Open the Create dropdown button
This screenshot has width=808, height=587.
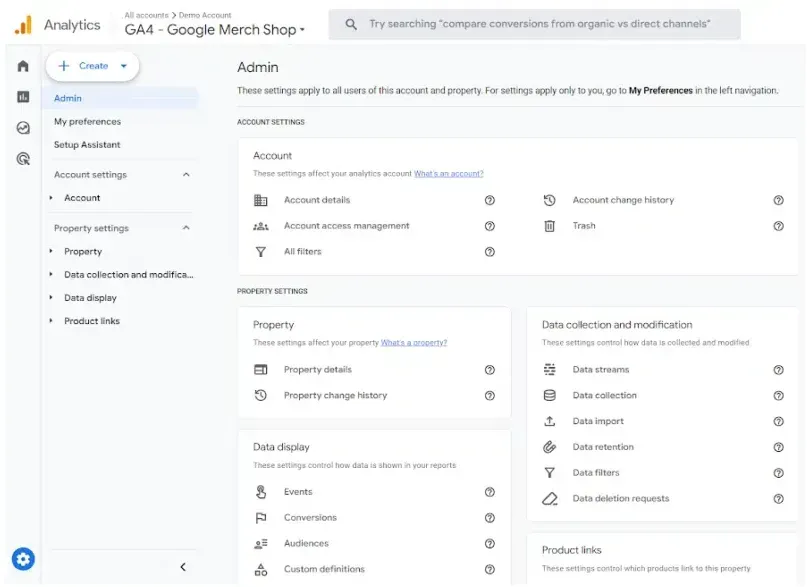(93, 66)
